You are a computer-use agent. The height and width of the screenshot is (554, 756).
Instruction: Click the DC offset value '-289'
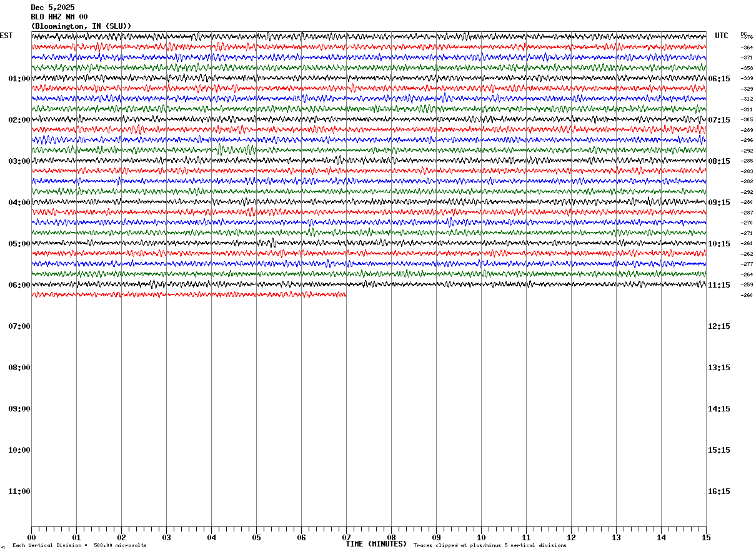(x=747, y=130)
